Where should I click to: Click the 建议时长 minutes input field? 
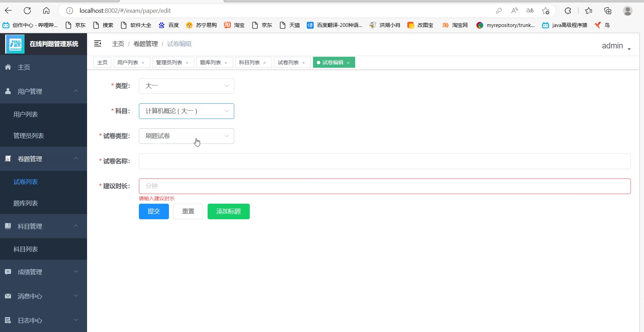tap(385, 186)
